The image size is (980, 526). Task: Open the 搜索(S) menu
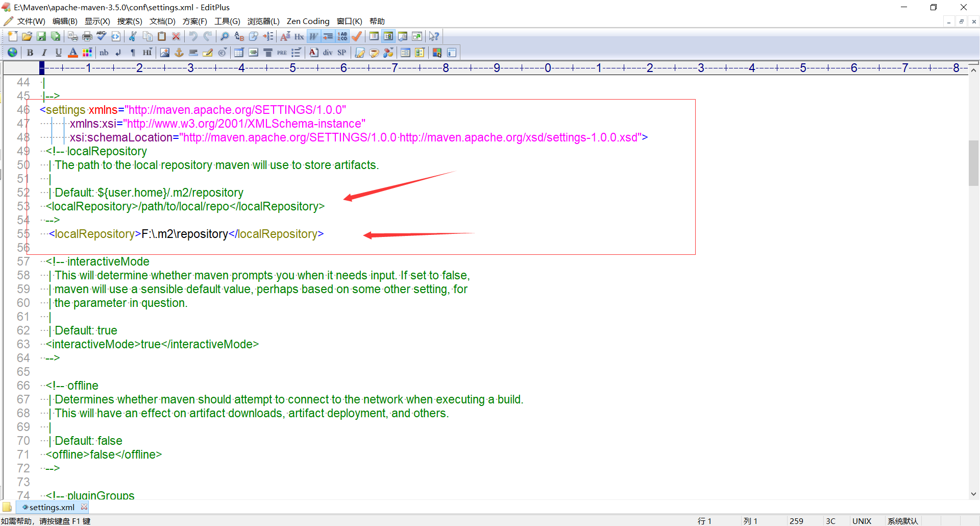point(130,21)
